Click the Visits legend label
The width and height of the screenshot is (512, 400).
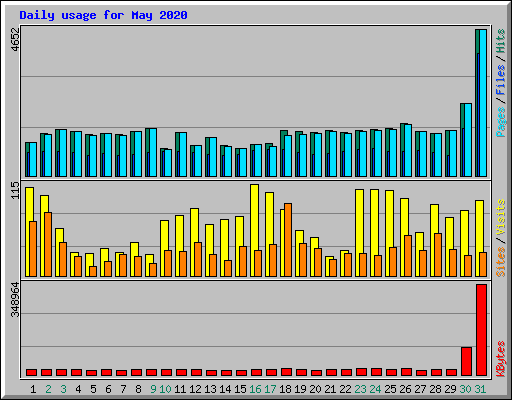pyautogui.click(x=500, y=218)
